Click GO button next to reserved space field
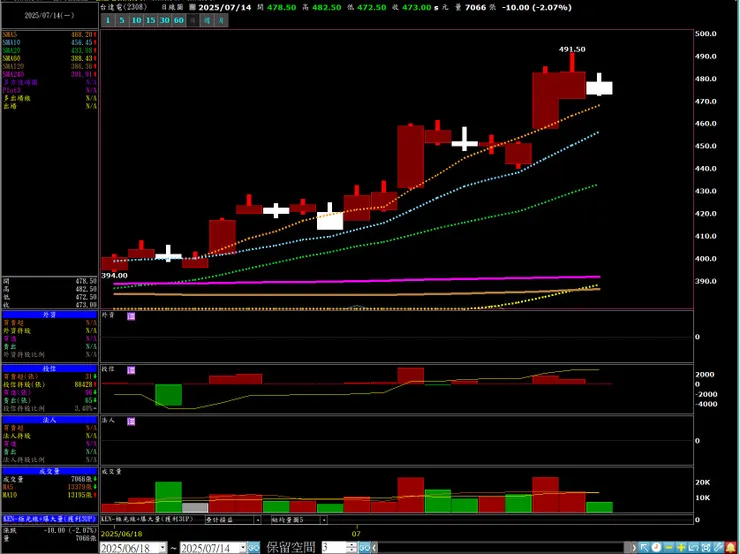This screenshot has height=554, width=740. (x=364, y=548)
